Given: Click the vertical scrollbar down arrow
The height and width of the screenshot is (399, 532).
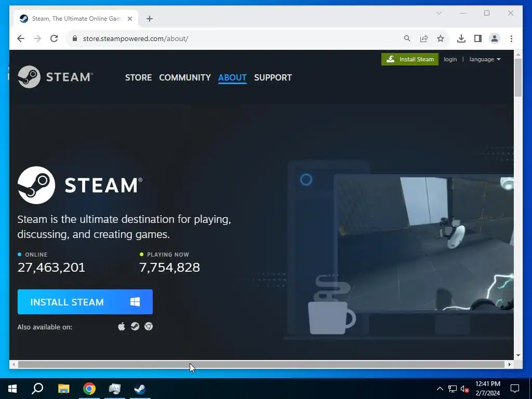Looking at the screenshot, I should pos(518,355).
